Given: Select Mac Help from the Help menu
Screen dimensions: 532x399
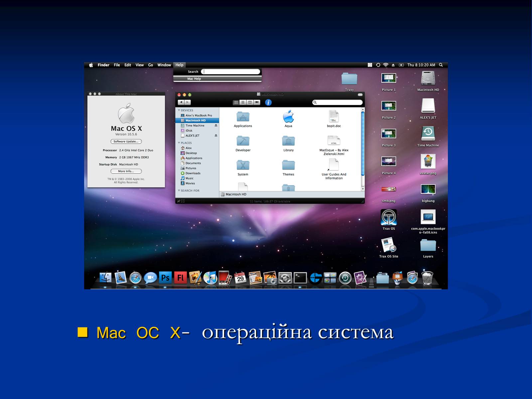Looking at the screenshot, I should (x=217, y=79).
